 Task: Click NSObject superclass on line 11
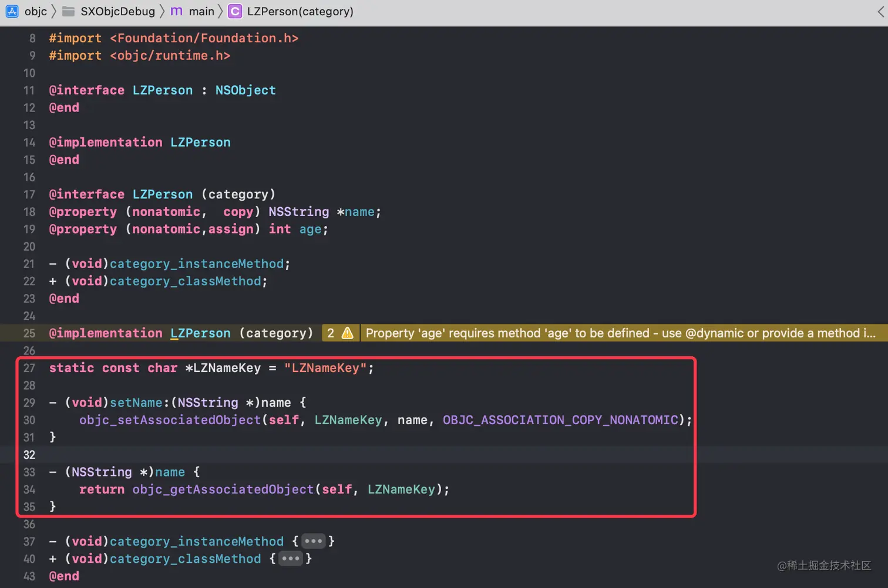point(245,90)
